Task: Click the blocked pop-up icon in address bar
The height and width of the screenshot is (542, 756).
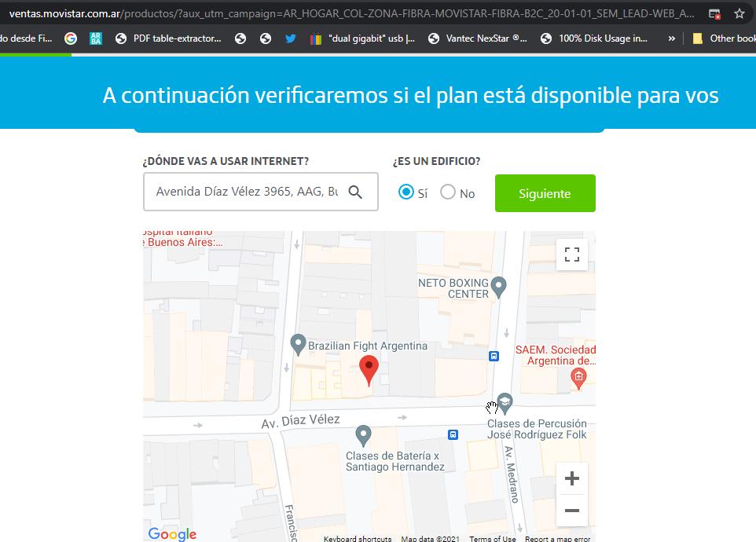Action: tap(714, 14)
